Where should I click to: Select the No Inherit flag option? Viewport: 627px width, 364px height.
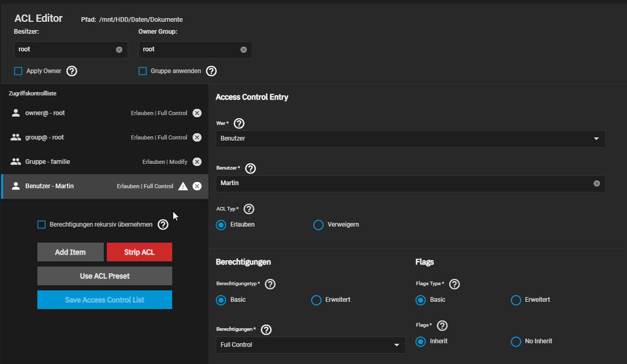coord(516,342)
